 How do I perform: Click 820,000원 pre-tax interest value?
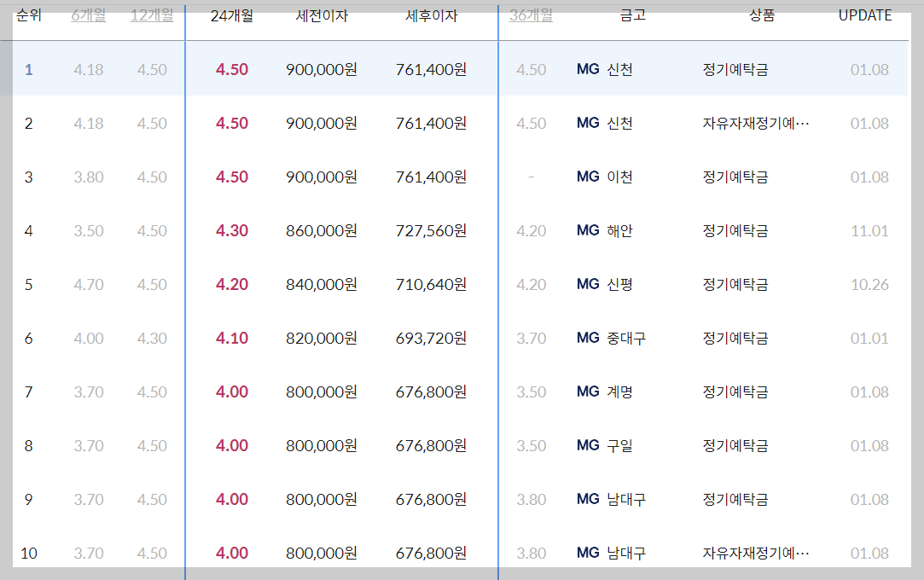[322, 338]
